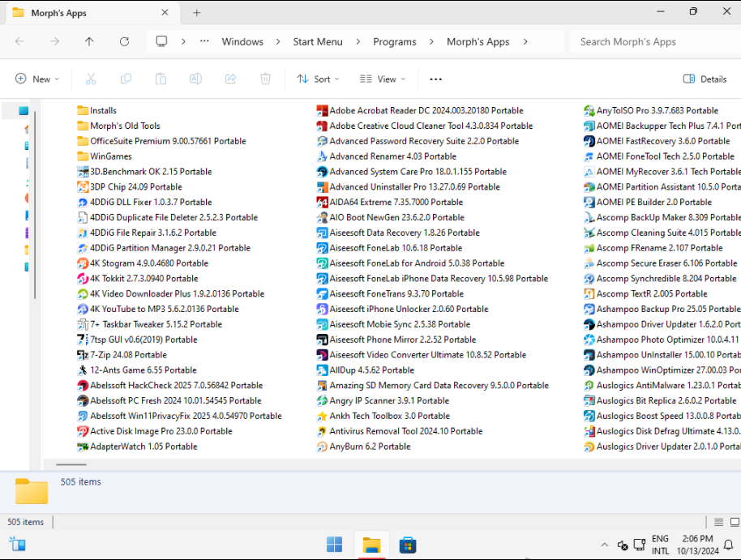Open the Sort dropdown menu

[318, 79]
